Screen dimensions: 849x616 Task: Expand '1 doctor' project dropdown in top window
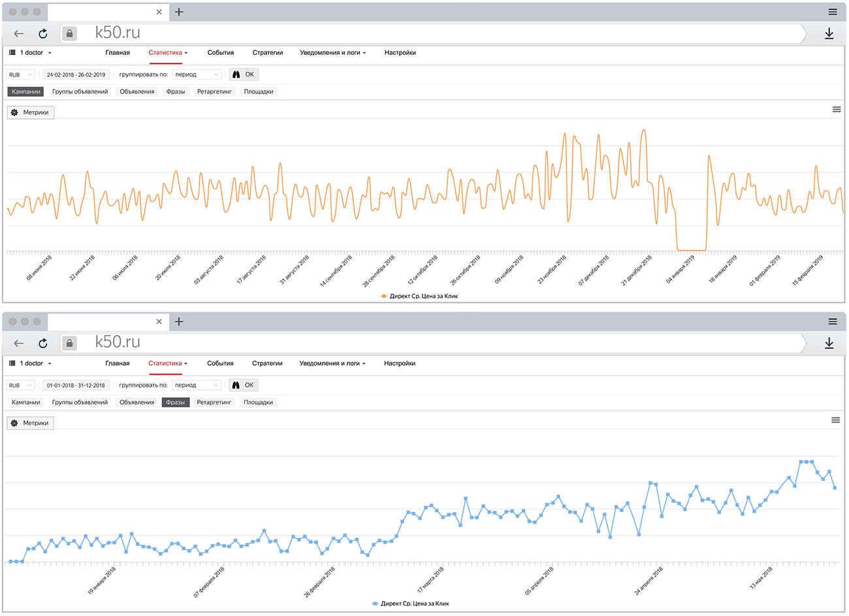pyautogui.click(x=30, y=52)
